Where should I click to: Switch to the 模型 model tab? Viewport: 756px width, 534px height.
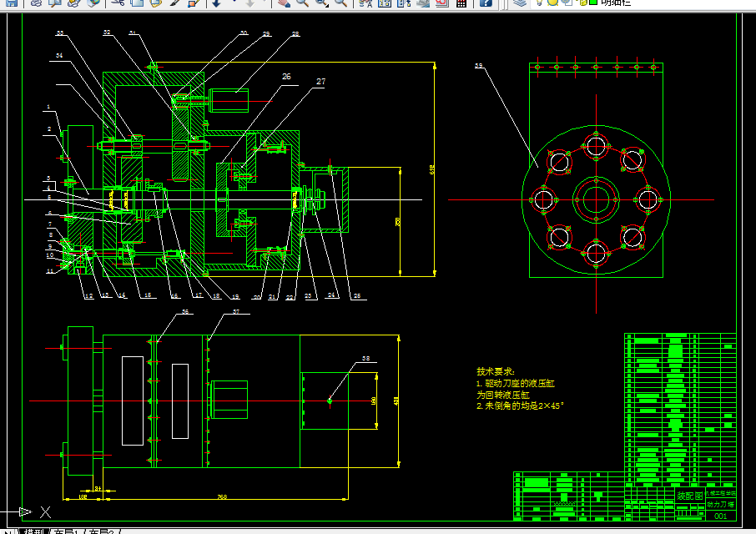click(x=33, y=531)
